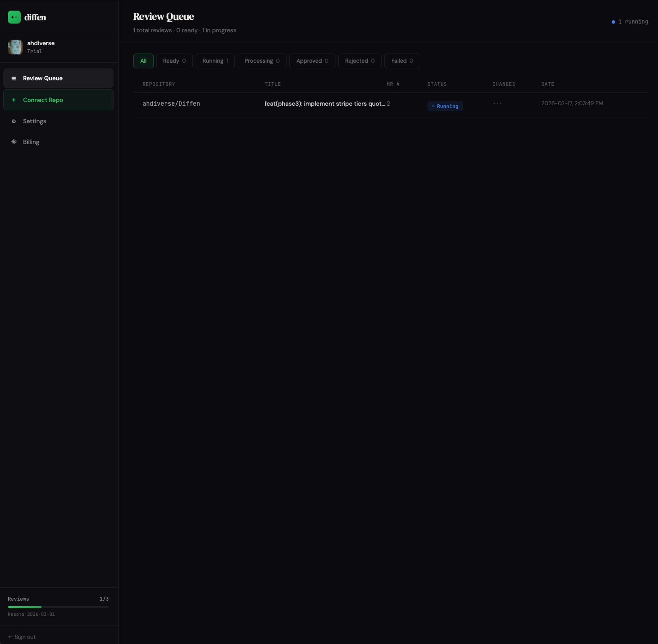658x644 pixels.
Task: Switch to the Running filter
Action: point(215,60)
